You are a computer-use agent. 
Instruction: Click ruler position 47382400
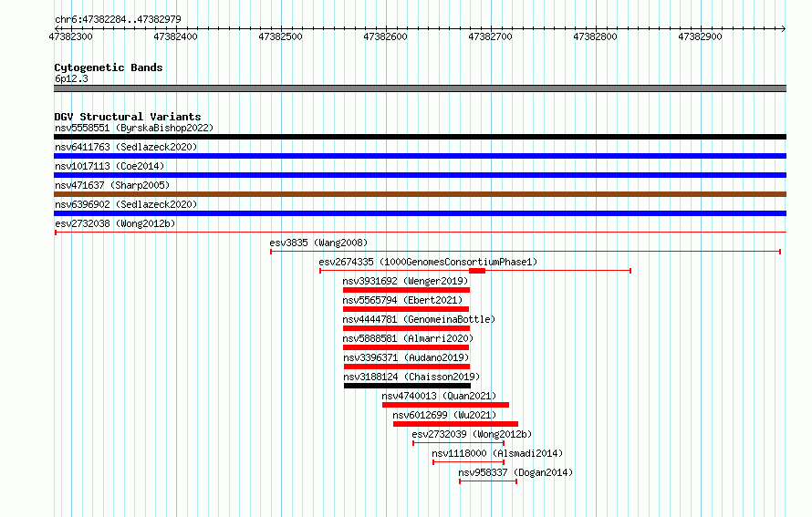pos(175,36)
